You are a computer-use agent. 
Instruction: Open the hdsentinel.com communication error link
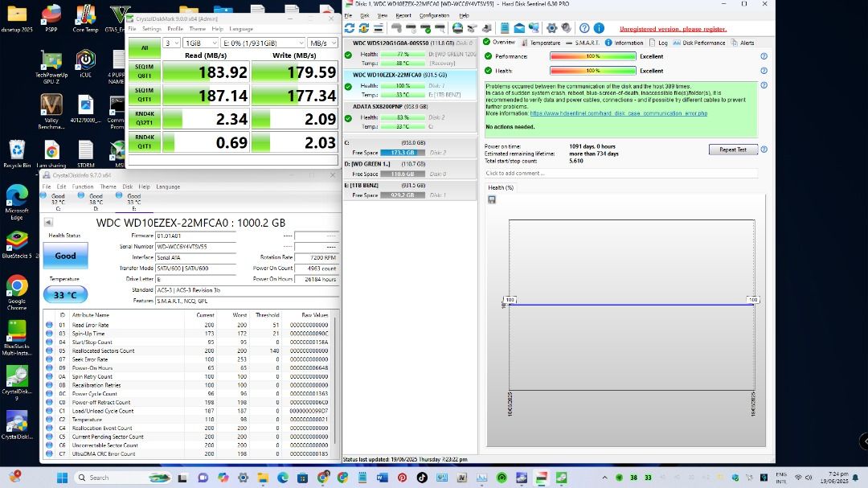click(618, 113)
